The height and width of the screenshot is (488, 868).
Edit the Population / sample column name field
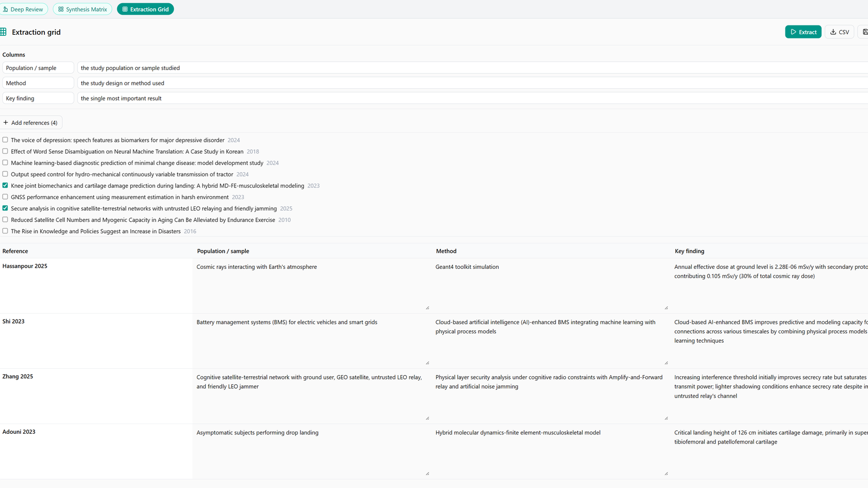coord(38,68)
